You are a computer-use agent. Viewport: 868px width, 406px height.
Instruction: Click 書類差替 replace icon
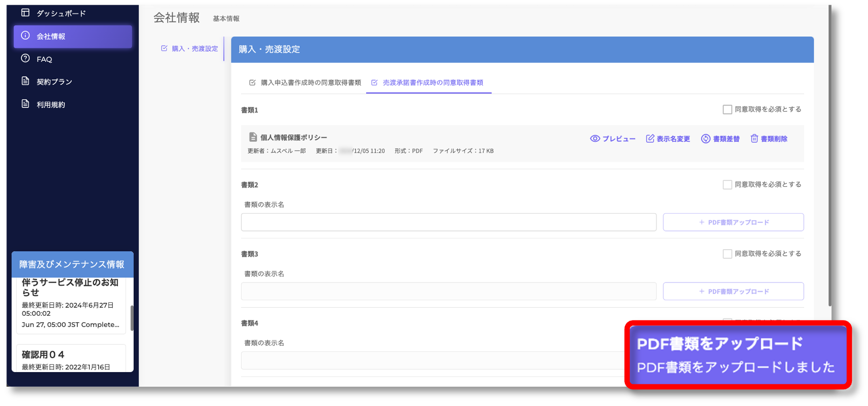tap(705, 139)
